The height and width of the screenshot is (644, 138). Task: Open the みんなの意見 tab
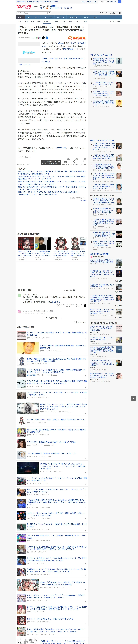pyautogui.click(x=73, y=17)
